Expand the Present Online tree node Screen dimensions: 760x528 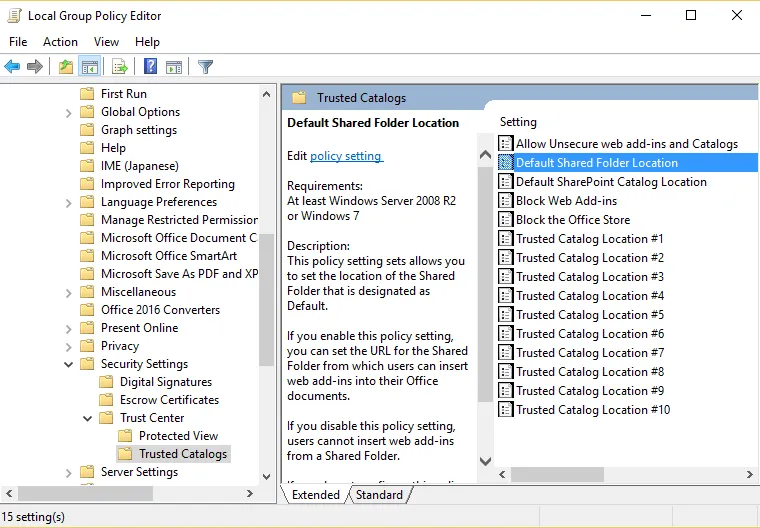coord(68,328)
